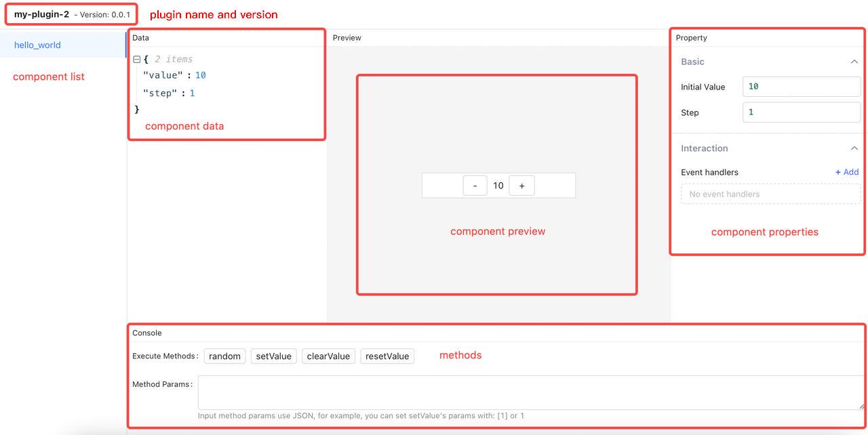Add a new event handler

(847, 172)
